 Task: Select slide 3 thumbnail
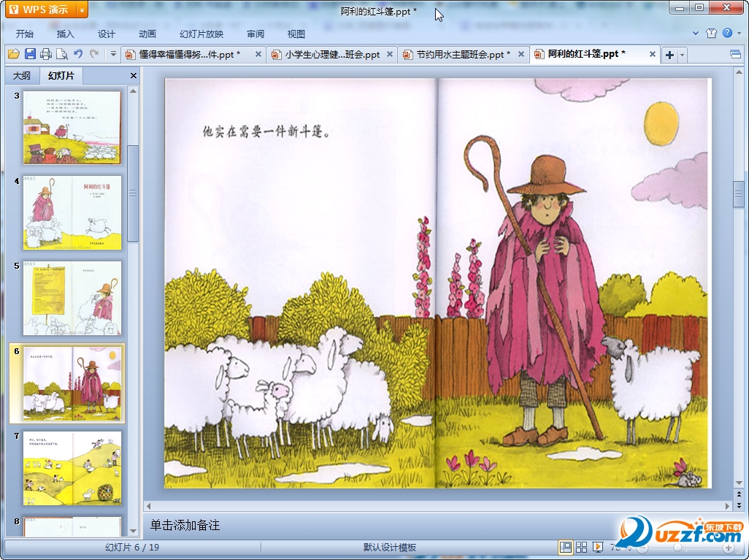point(72,128)
